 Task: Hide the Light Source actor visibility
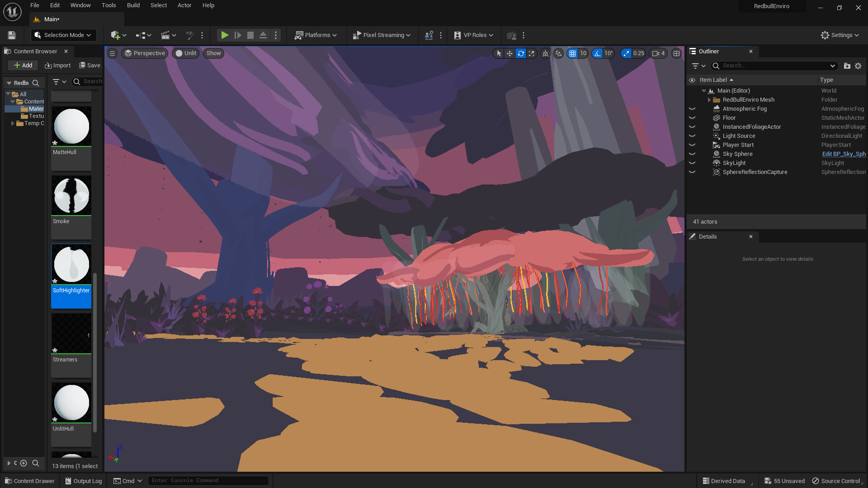pyautogui.click(x=692, y=136)
